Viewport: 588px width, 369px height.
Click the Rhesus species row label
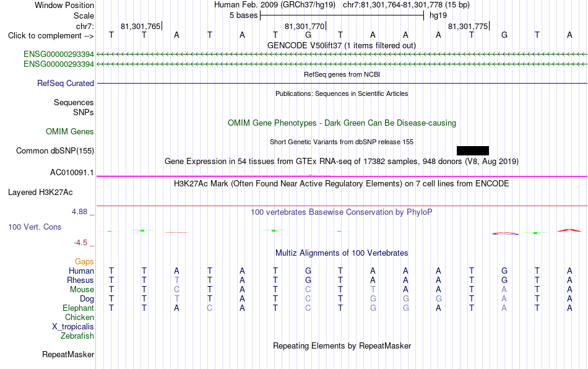point(80,280)
